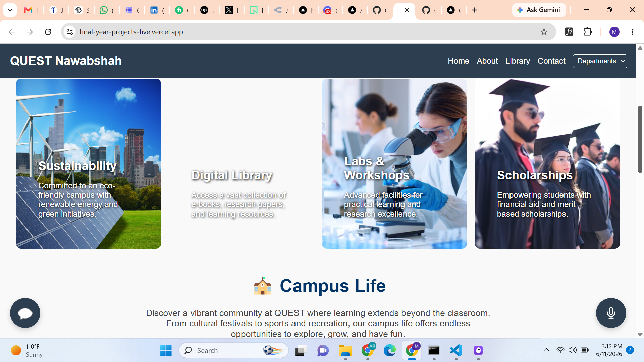This screenshot has width=644, height=362.
Task: Open the Upwork tab
Action: (208, 10)
